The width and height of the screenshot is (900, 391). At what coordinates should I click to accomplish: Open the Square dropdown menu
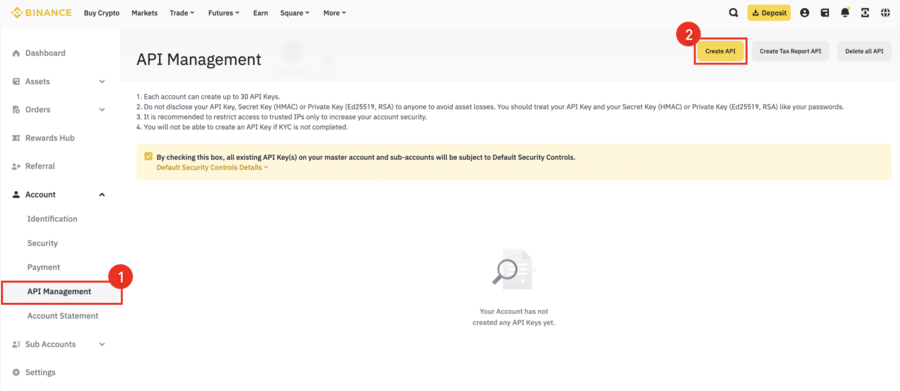[x=295, y=13]
